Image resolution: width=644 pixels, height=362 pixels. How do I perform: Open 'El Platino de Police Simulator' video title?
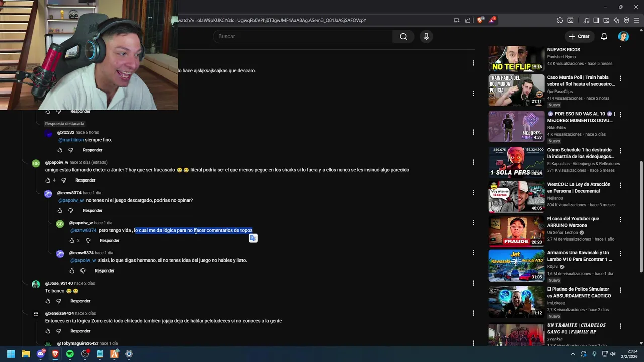[579, 292]
